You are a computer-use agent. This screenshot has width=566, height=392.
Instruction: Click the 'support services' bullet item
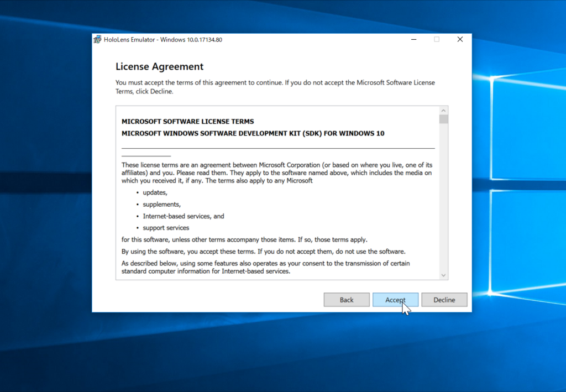(166, 228)
